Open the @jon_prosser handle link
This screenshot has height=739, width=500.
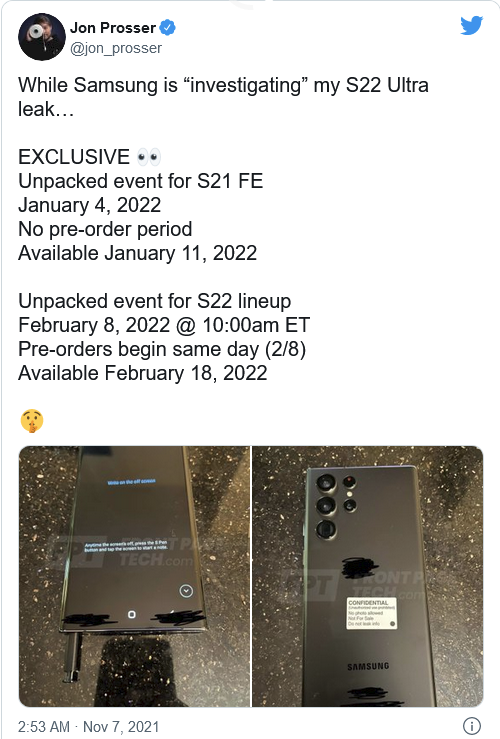pos(116,48)
